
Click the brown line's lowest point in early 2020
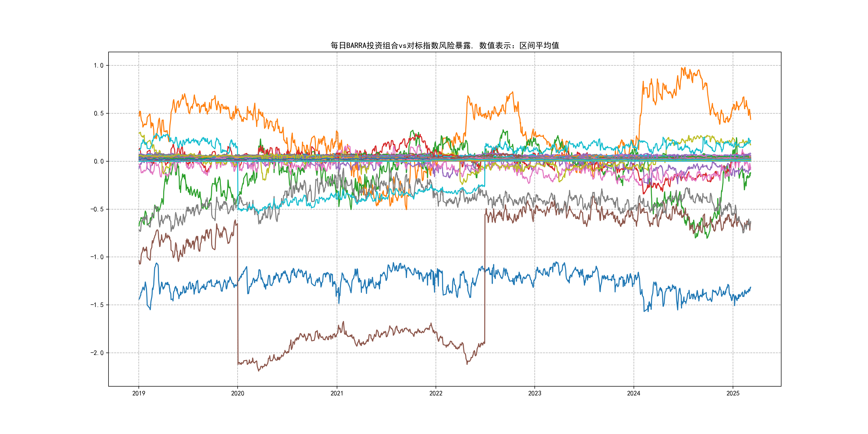point(259,371)
